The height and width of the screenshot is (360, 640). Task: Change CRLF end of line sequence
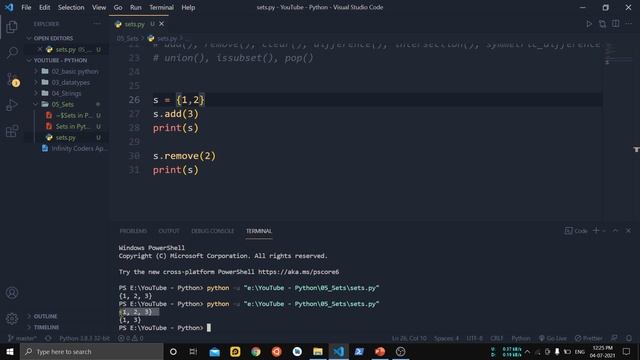coord(497,338)
